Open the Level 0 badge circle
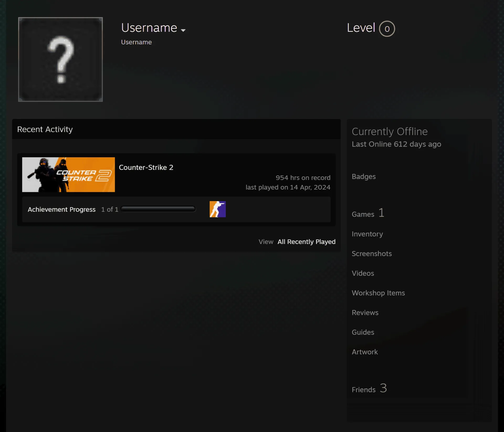 click(387, 29)
